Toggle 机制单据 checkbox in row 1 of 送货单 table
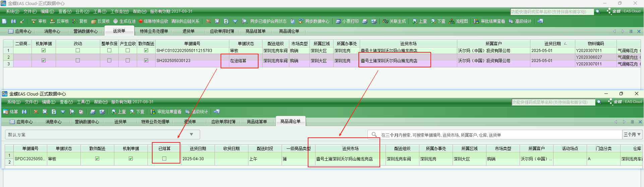Viewport: 644px width, 187px height. (44, 50)
